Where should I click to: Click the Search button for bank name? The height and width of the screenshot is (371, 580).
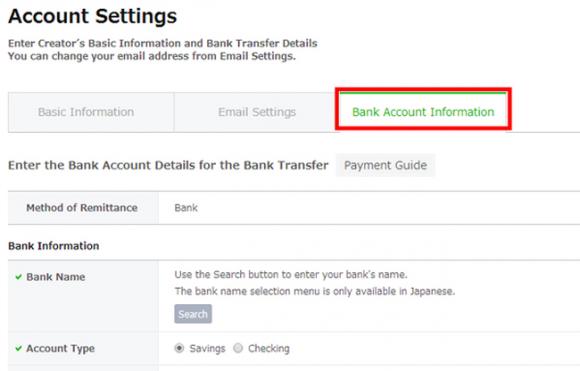pos(193,314)
